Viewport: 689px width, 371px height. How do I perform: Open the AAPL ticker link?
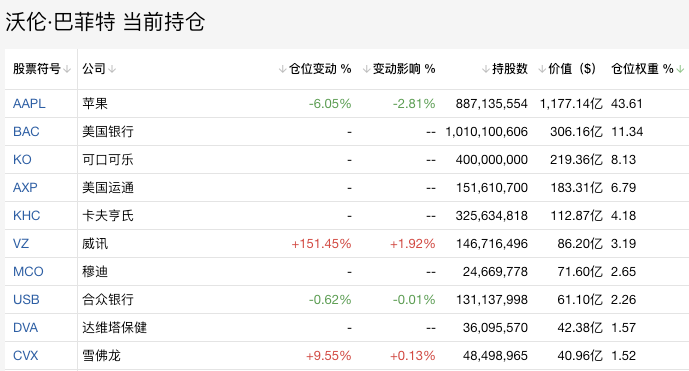point(29,104)
